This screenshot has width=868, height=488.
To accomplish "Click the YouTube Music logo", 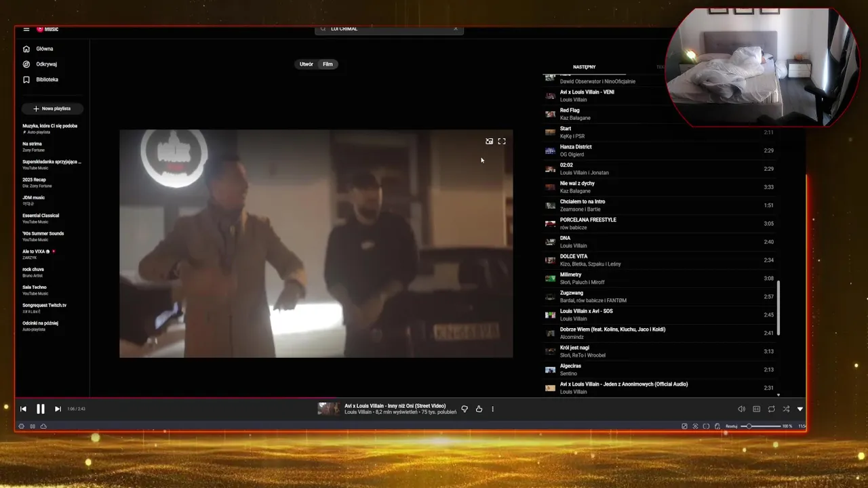I will pyautogui.click(x=47, y=29).
